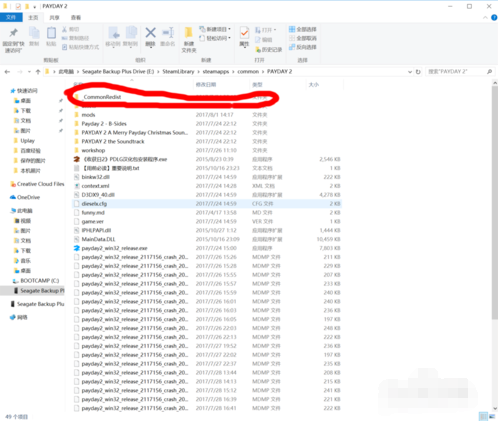This screenshot has height=421, width=498.
Task: Expand the address bar history dropdown
Action: click(410, 72)
